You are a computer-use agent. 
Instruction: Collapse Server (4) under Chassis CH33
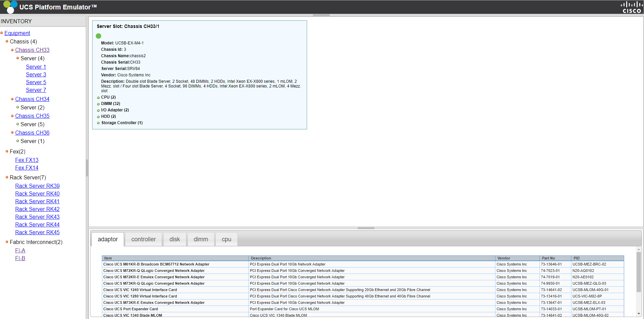pos(17,58)
